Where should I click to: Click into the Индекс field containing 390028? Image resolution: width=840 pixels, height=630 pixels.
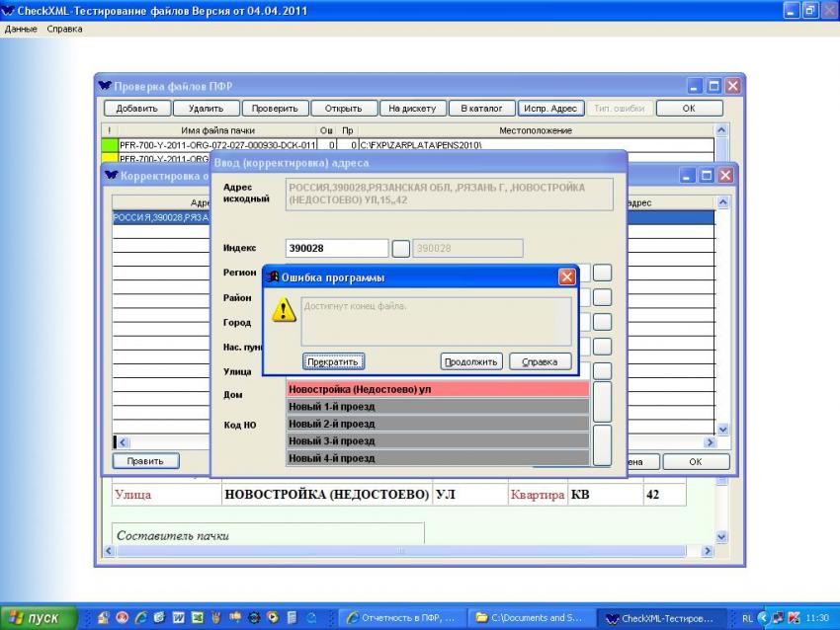click(x=336, y=249)
